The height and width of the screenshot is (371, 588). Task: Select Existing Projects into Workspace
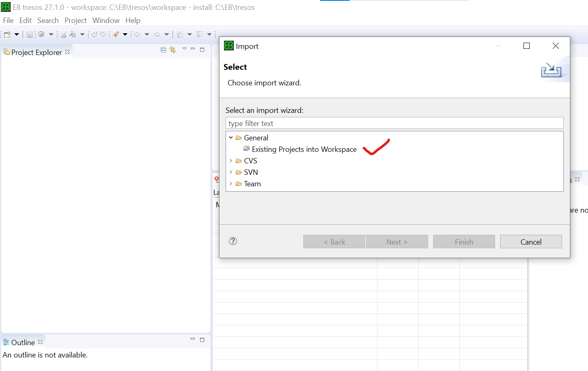304,149
